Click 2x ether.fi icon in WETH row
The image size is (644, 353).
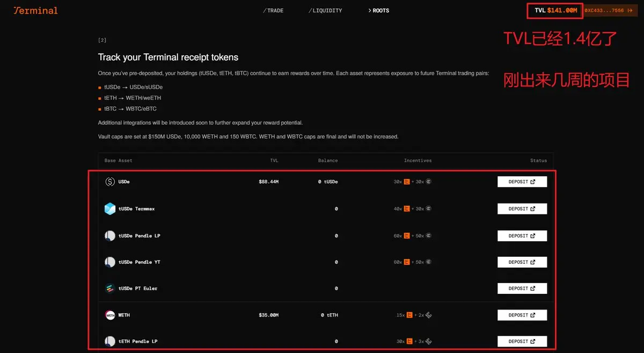tap(428, 315)
